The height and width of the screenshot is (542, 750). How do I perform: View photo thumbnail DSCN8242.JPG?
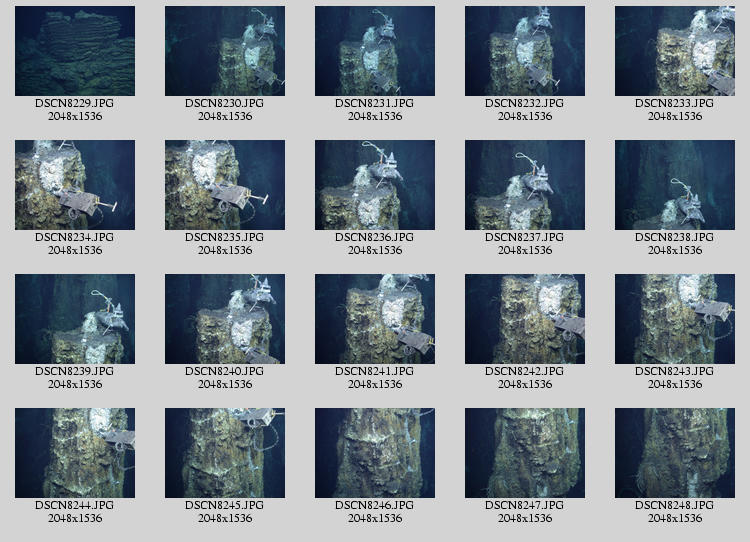[525, 319]
